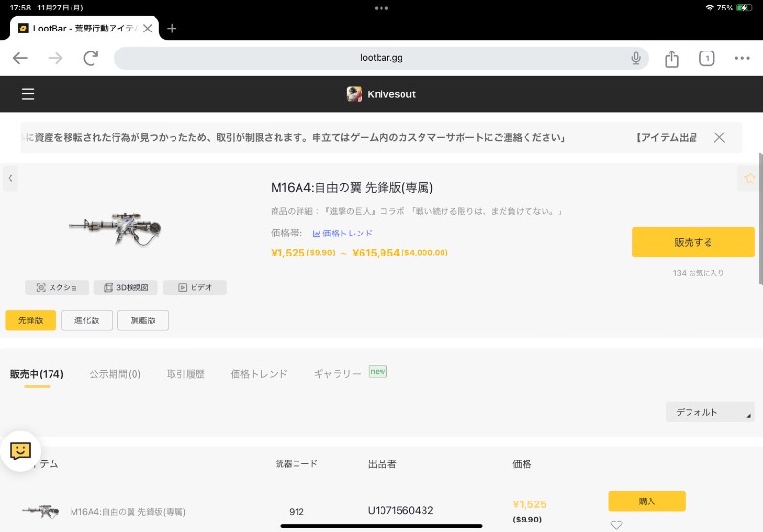The width and height of the screenshot is (763, 532).
Task: Tap the battery indicator in status bar
Action: pyautogui.click(x=744, y=8)
